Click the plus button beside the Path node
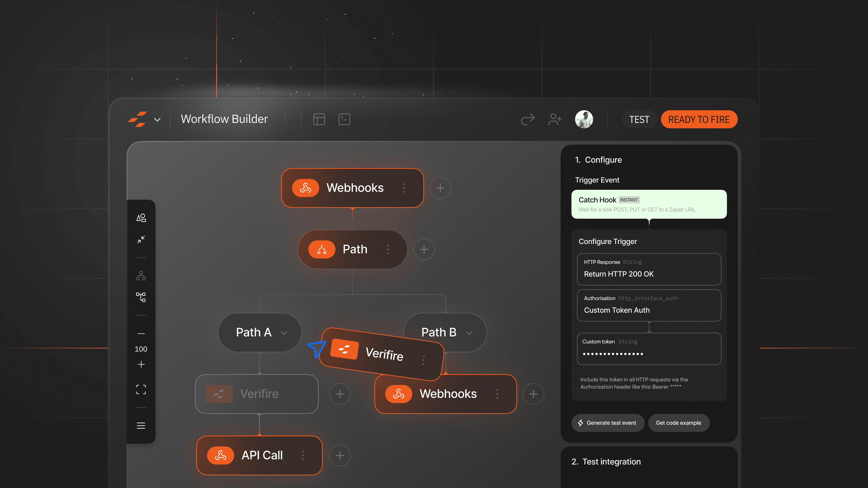Image resolution: width=868 pixels, height=488 pixels. pyautogui.click(x=424, y=249)
